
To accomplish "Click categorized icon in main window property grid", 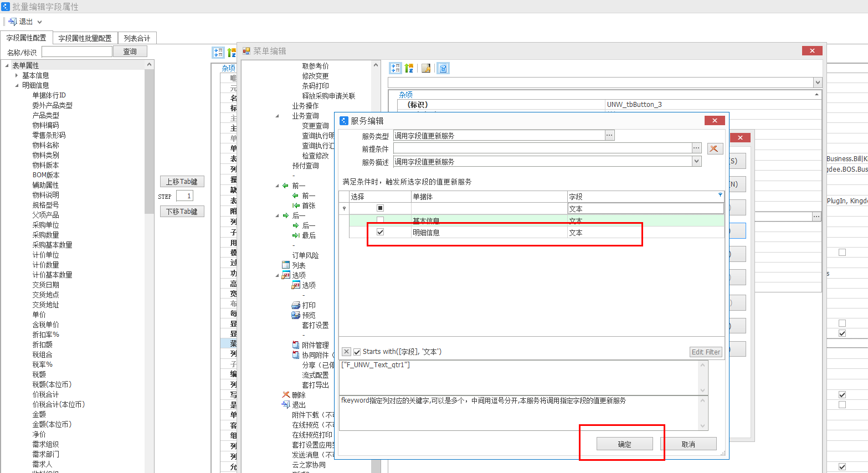I will (218, 53).
